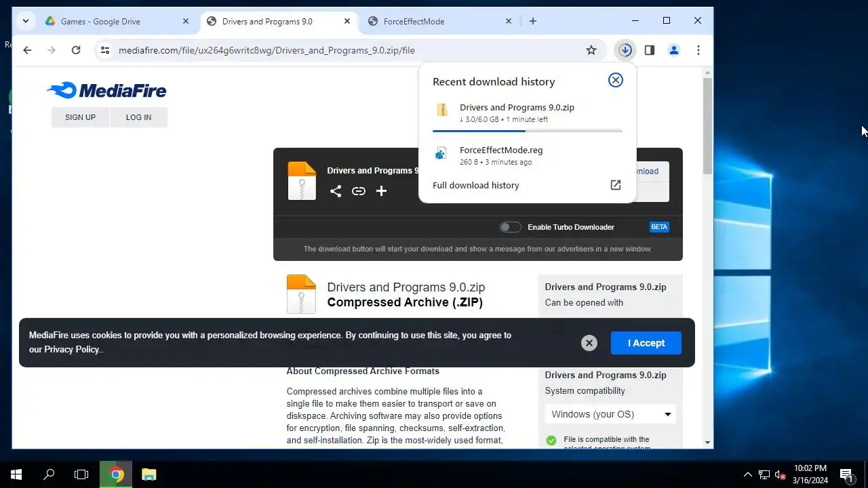The height and width of the screenshot is (488, 868).
Task: Show hidden system tray icons
Action: 748,474
